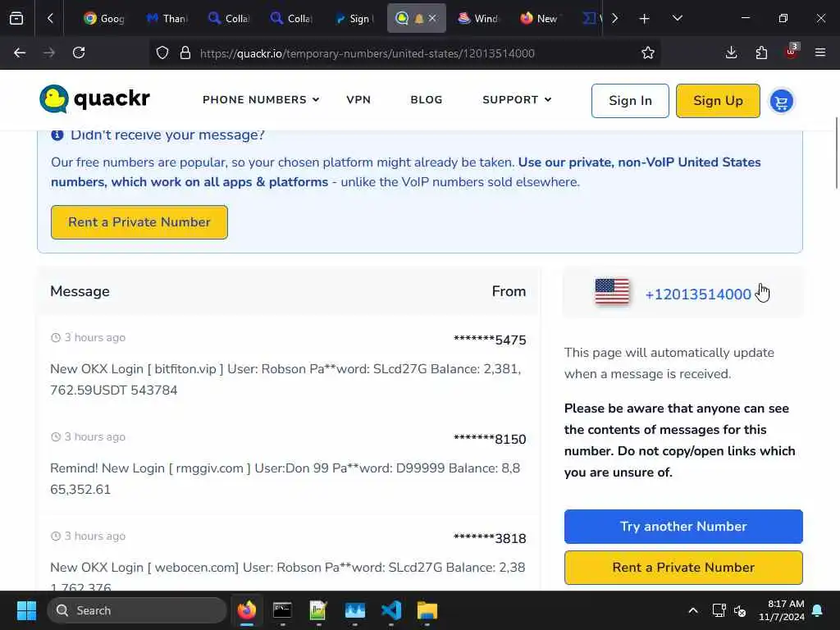Select the bitfiton.vip OKX Login message text
The height and width of the screenshot is (630, 840).
click(285, 379)
